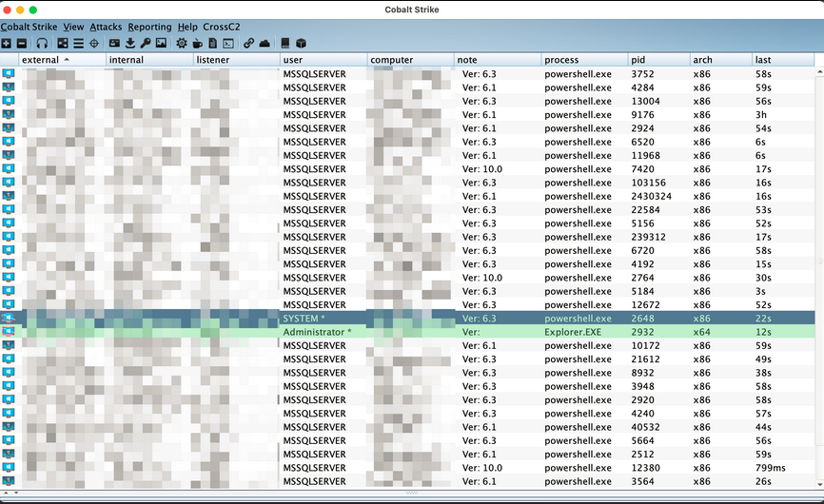Click beacon icon of SYSTEM * row

(9, 319)
